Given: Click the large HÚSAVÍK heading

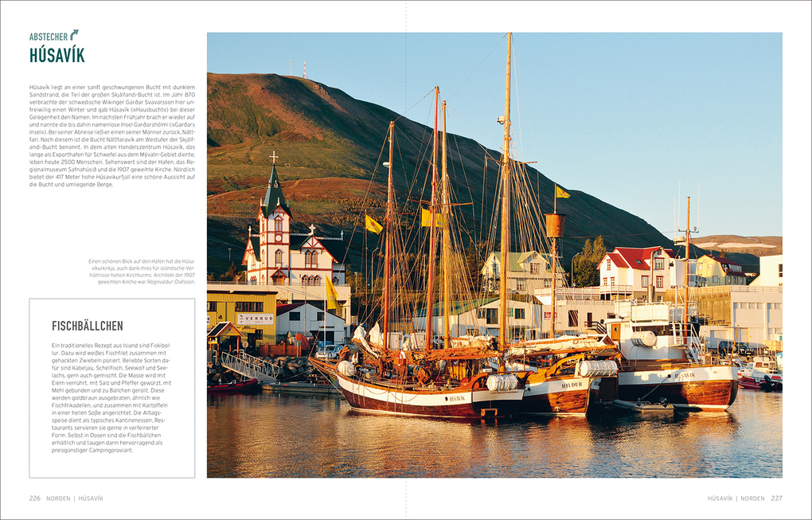Looking at the screenshot, I should (57, 55).
